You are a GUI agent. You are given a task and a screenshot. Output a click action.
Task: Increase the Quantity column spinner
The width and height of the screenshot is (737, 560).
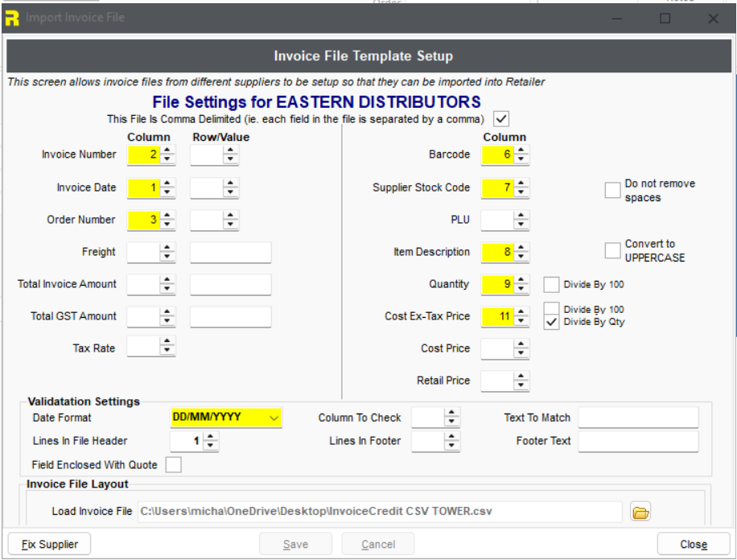521,280
